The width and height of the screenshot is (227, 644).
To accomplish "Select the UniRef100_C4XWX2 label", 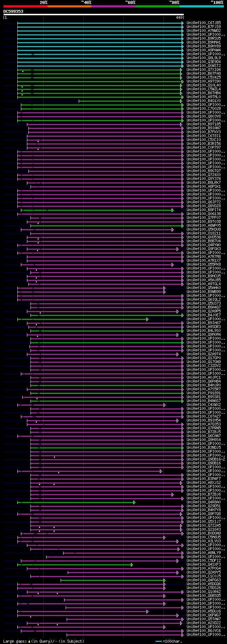I will (204, 405).
